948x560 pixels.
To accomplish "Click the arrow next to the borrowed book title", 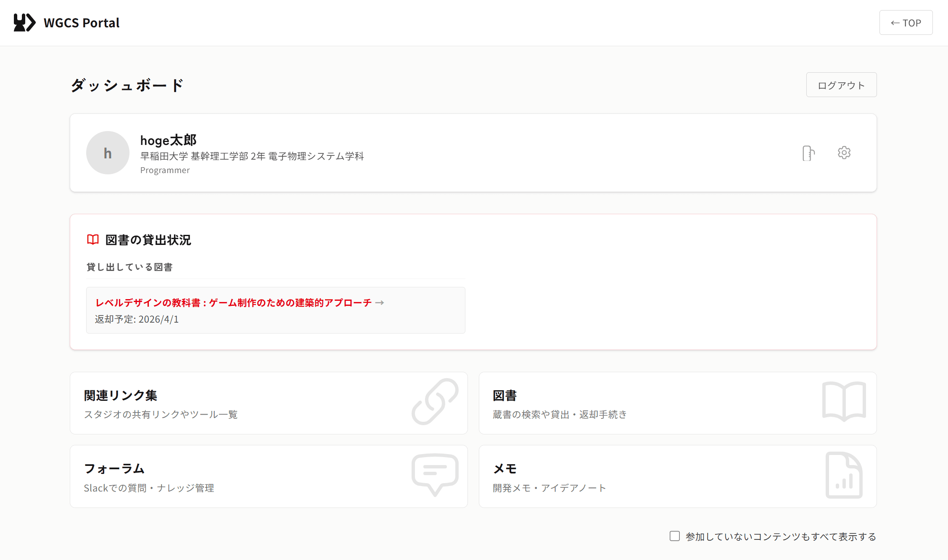I will pyautogui.click(x=380, y=302).
